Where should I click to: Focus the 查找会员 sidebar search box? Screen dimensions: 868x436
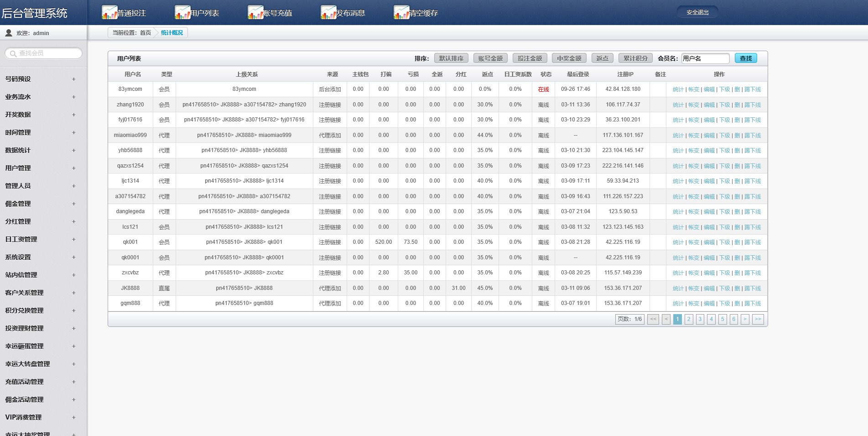[44, 53]
